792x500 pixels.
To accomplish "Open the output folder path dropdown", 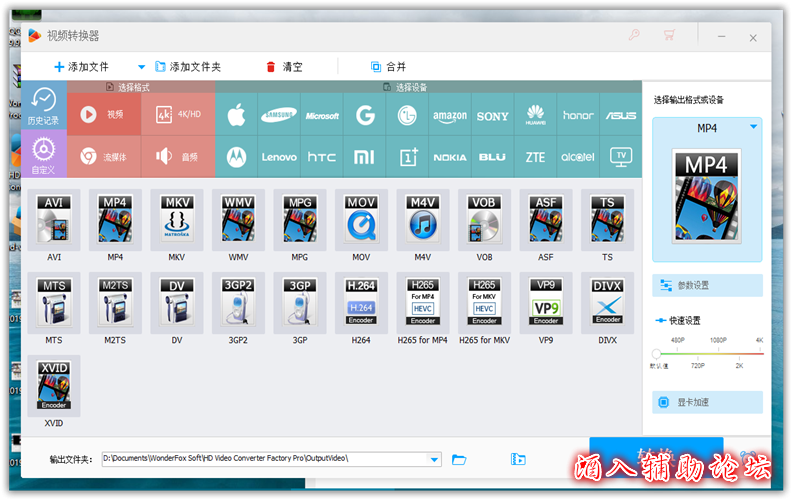I will pos(434,459).
